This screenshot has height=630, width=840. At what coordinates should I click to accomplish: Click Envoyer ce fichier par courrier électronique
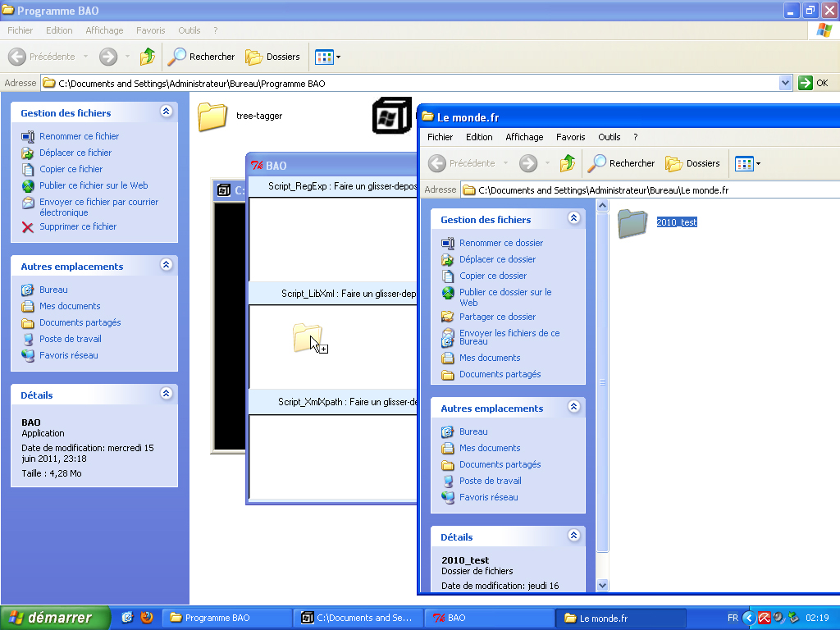tap(98, 207)
